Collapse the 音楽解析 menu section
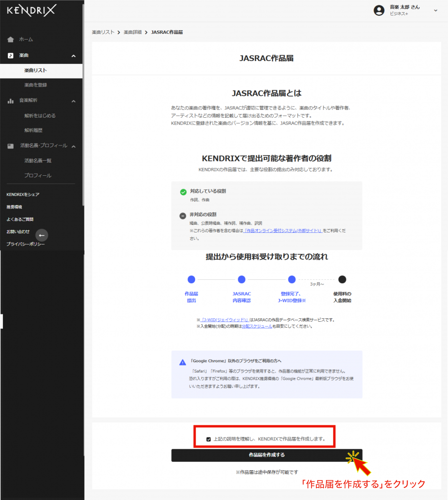Screen dimensions: 448x500 point(74,101)
